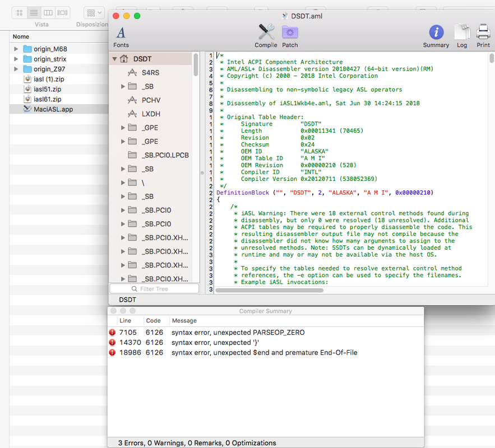
Task: Click the Filter Tree search field
Action: coord(154,289)
